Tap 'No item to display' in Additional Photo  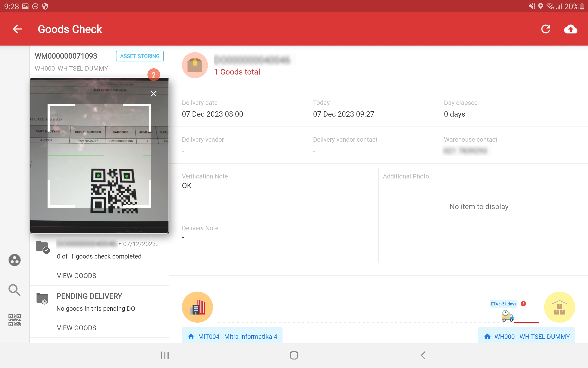[479, 206]
